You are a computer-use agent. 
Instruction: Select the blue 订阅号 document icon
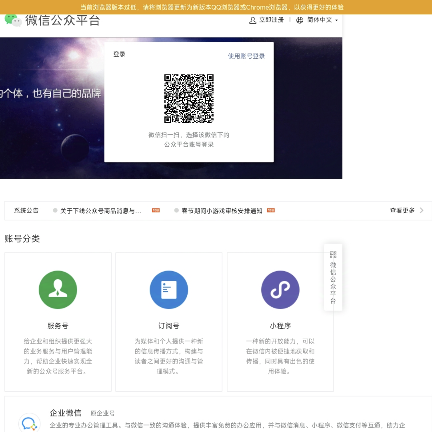tap(169, 290)
